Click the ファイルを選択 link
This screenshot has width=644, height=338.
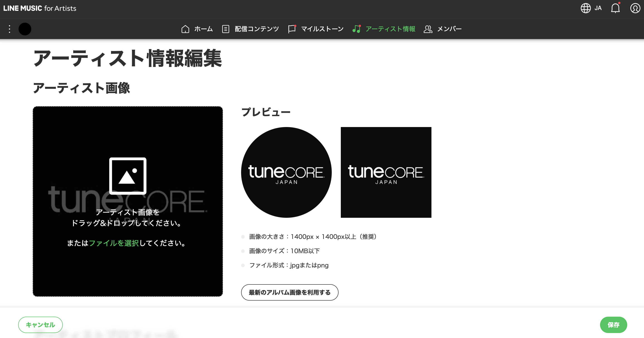pyautogui.click(x=114, y=243)
